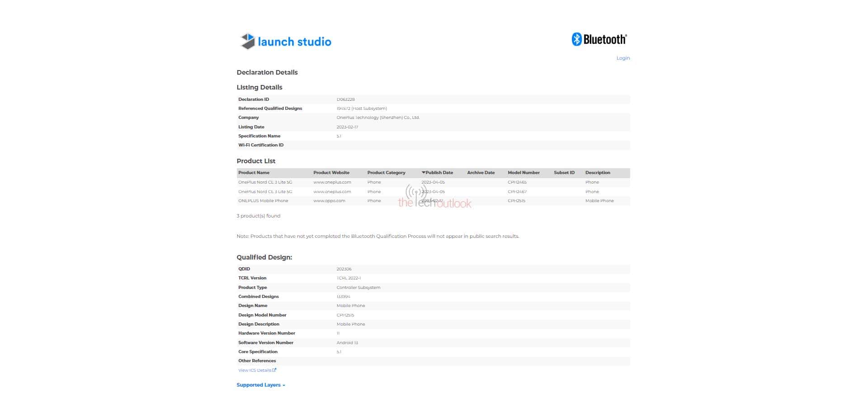This screenshot has width=868, height=416.
Task: Sort by the Product Category column
Action: (386, 173)
